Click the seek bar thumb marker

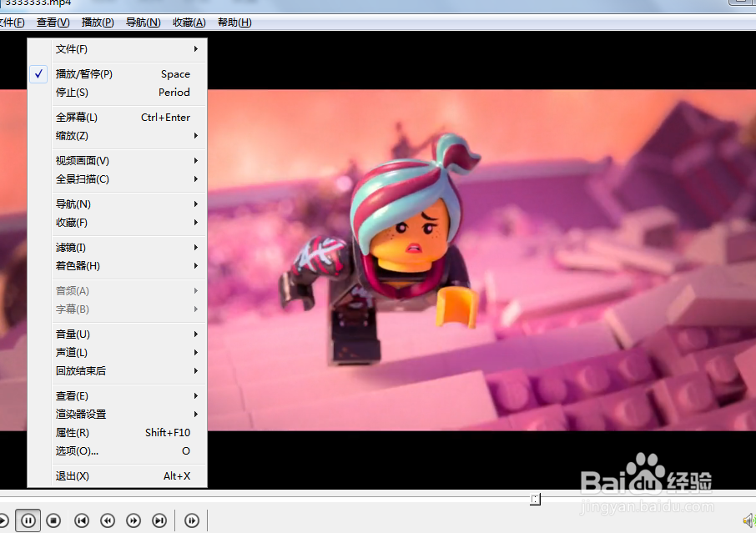pos(535,500)
